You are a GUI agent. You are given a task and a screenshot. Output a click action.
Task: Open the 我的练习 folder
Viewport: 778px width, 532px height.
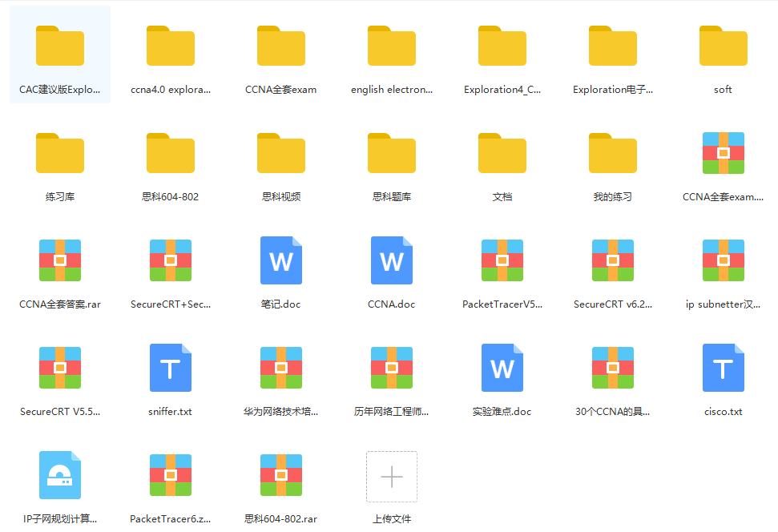[x=613, y=153]
